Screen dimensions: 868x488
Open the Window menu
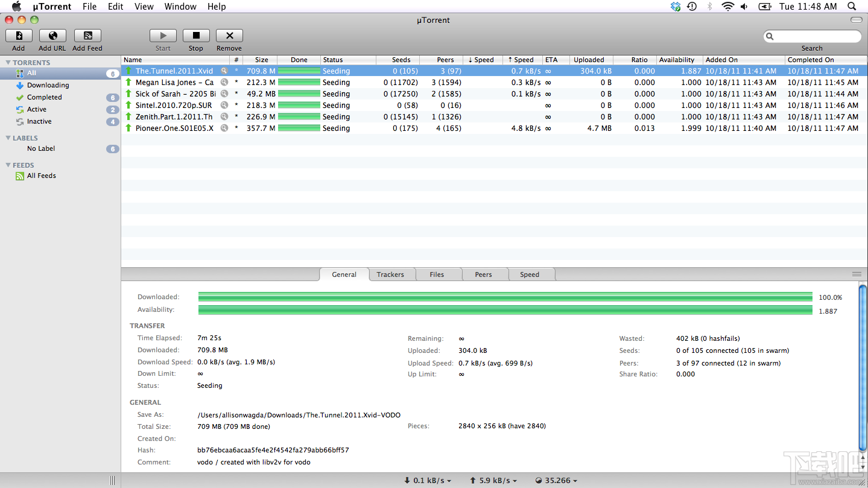click(x=180, y=7)
